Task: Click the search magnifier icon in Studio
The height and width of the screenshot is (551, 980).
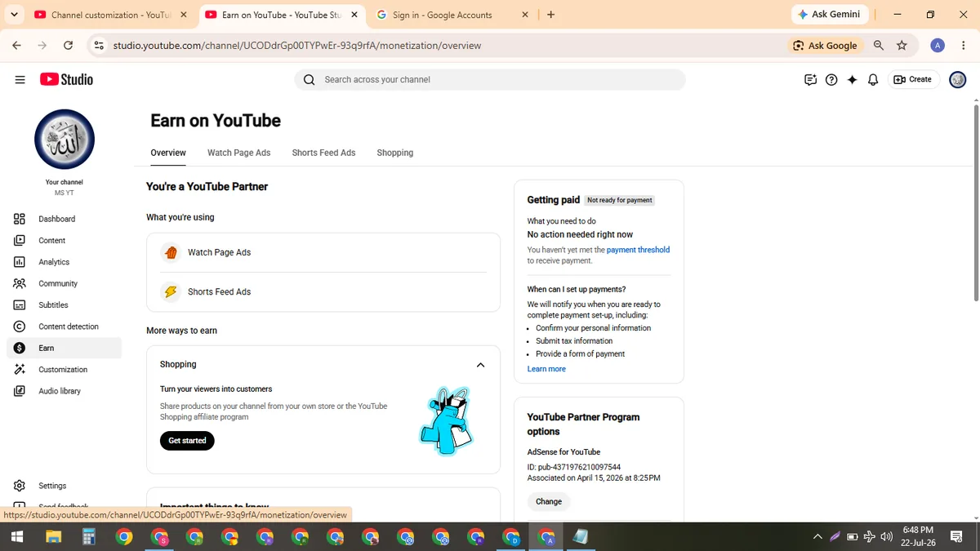Action: [x=309, y=79]
